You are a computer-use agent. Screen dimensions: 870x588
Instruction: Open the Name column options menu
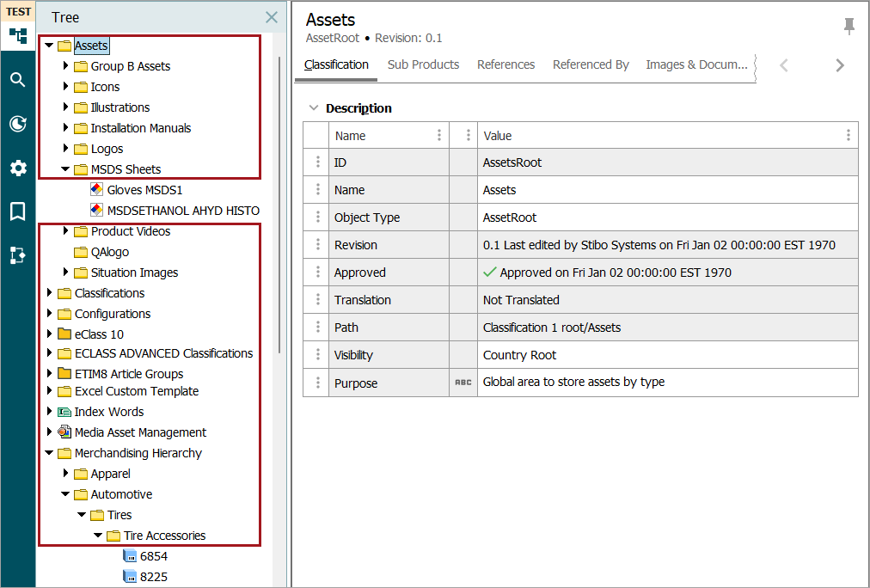point(439,136)
